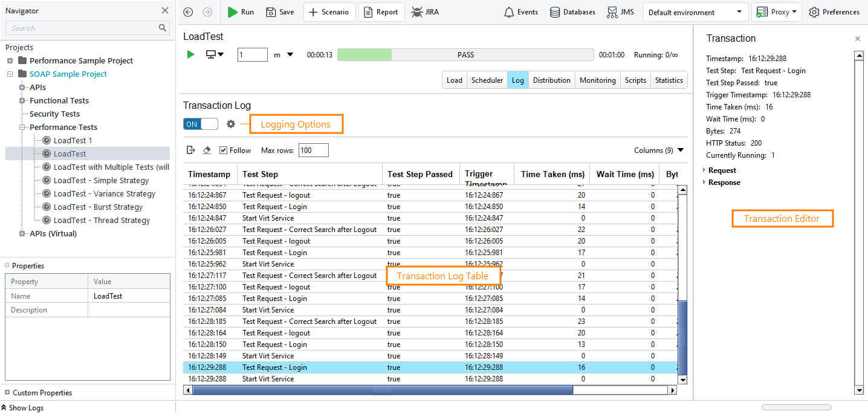Edit the Max rows input field
This screenshot has width=868, height=414.
[x=313, y=149]
